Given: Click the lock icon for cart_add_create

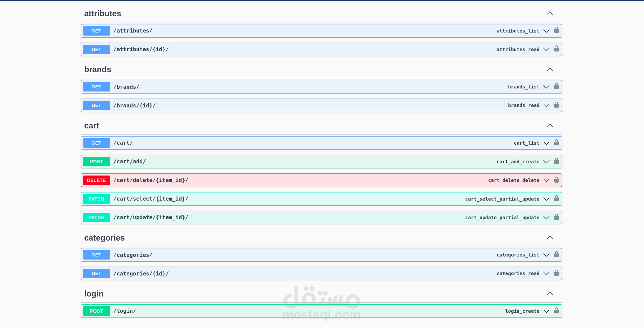Looking at the screenshot, I should [557, 161].
